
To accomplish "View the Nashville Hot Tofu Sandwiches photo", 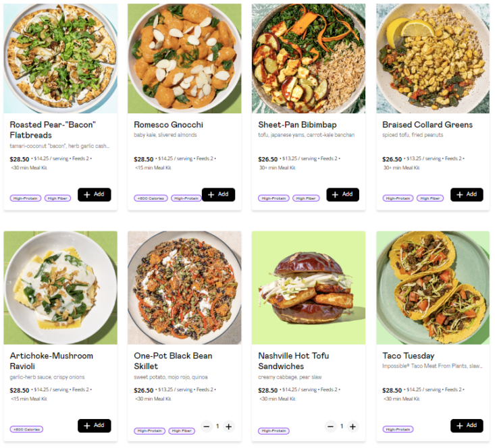I will coord(309,288).
